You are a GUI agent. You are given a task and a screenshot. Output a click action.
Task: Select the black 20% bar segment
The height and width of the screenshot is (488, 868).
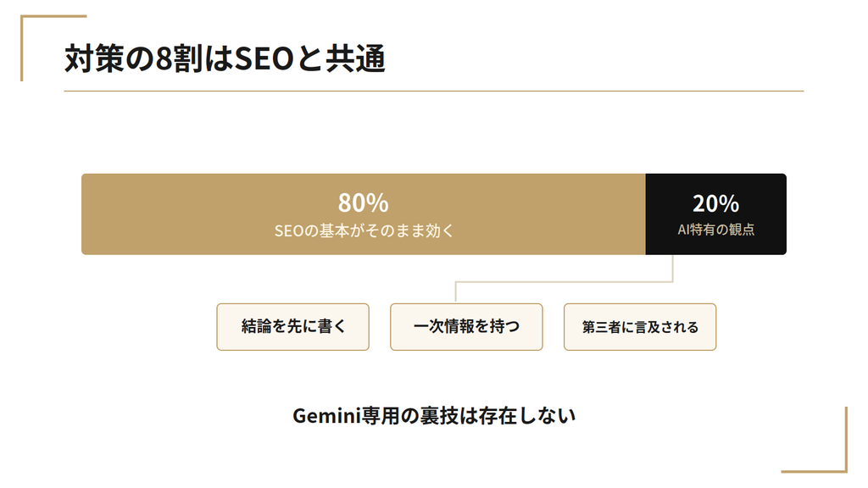[715, 214]
